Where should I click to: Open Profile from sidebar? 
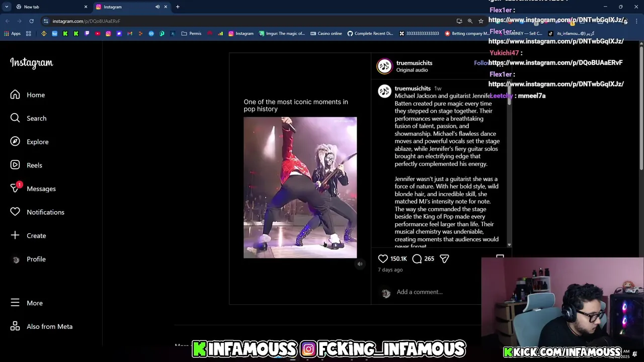[x=28, y=259]
